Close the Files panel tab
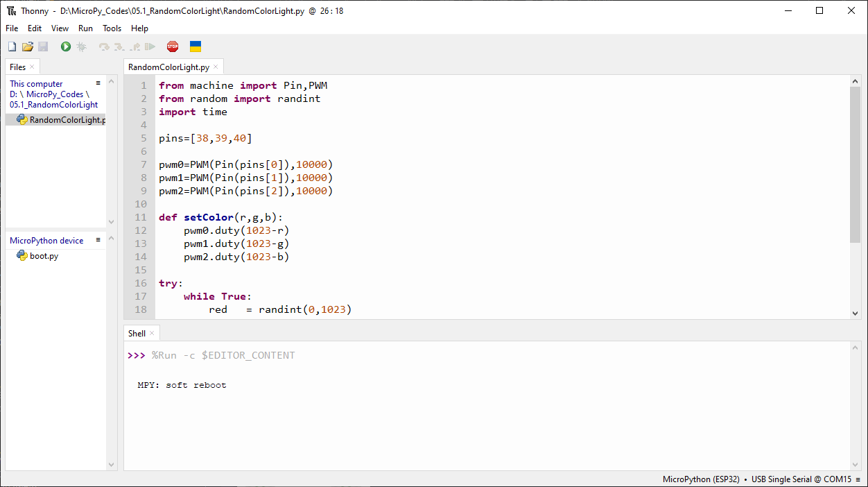 (x=32, y=67)
